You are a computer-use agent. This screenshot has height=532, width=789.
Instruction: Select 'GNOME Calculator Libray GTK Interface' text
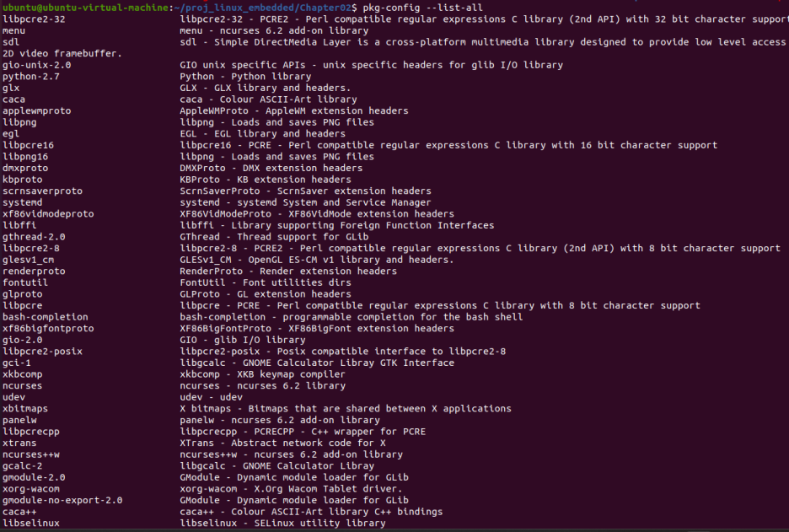(348, 363)
